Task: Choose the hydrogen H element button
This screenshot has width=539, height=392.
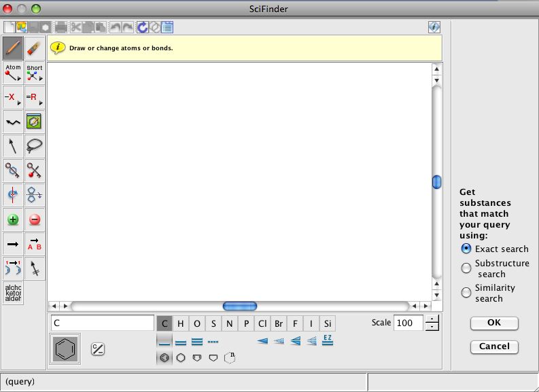Action: coord(181,323)
